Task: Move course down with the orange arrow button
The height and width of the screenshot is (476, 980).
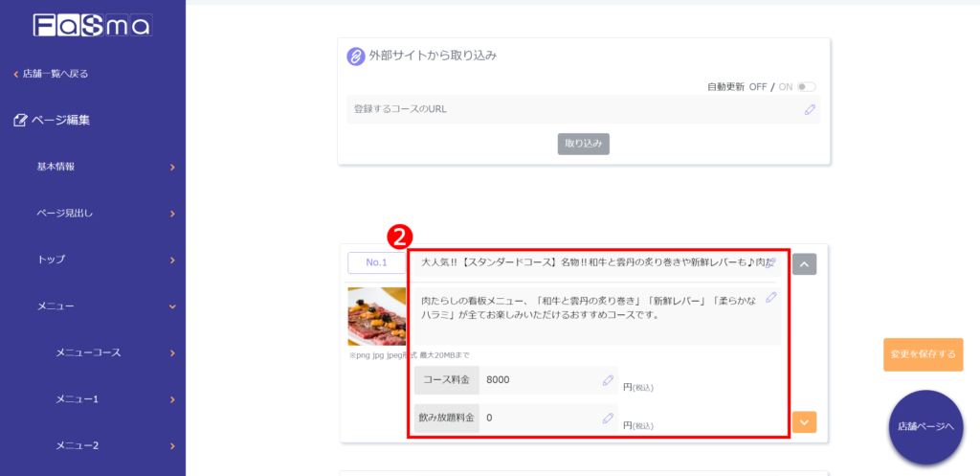Action: coord(804,421)
